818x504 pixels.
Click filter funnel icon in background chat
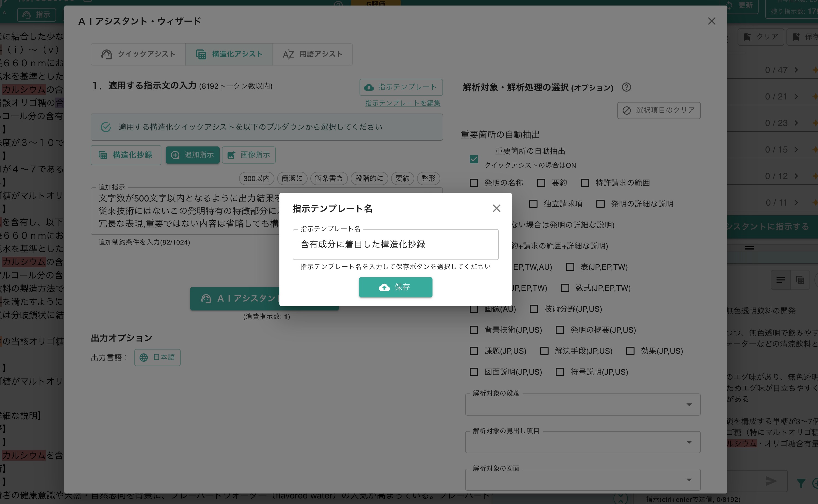[x=801, y=483]
